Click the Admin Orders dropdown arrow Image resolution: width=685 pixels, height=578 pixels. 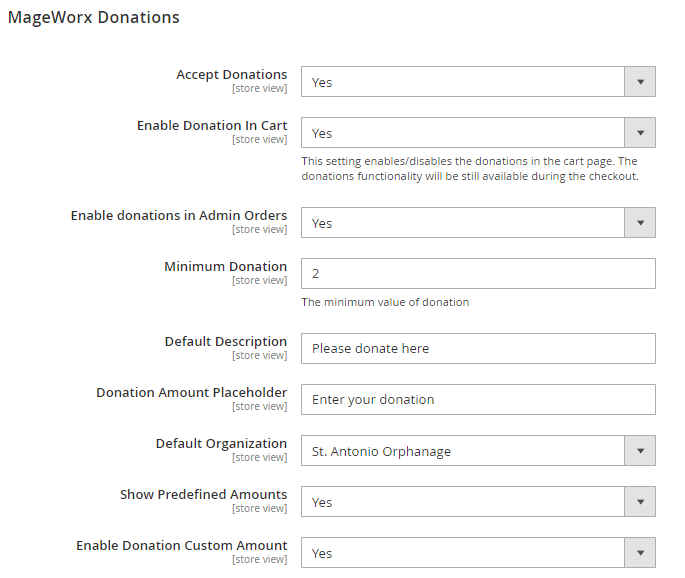click(640, 223)
